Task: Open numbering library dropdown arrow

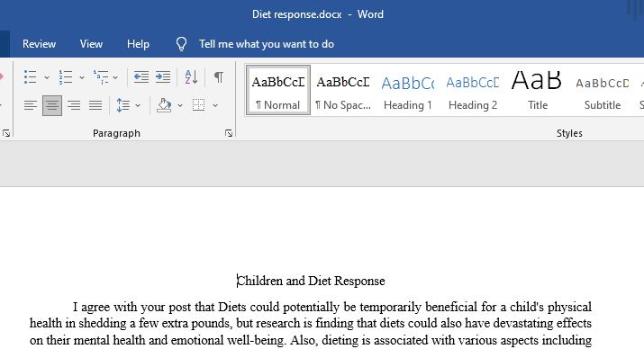Action: (82, 77)
